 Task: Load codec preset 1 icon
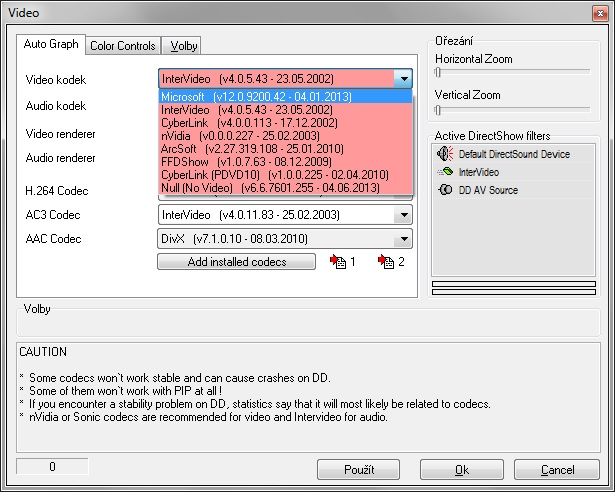pos(338,262)
